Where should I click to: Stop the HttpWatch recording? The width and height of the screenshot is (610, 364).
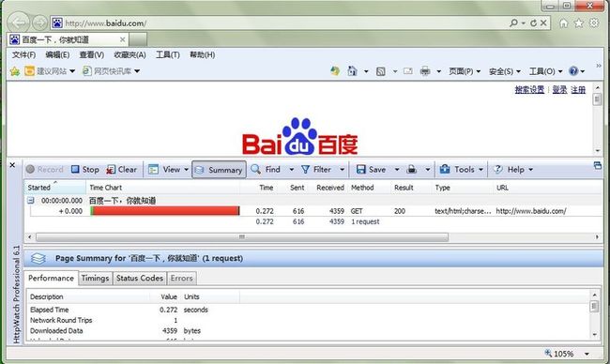84,170
